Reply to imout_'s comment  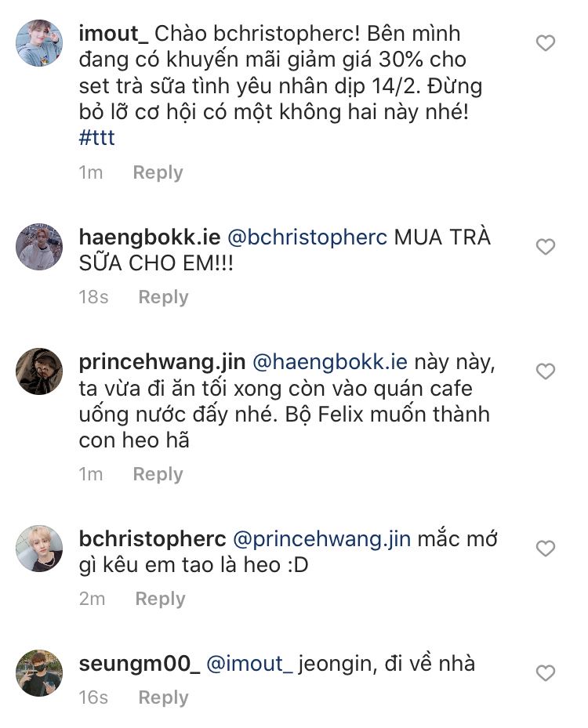click(x=158, y=172)
